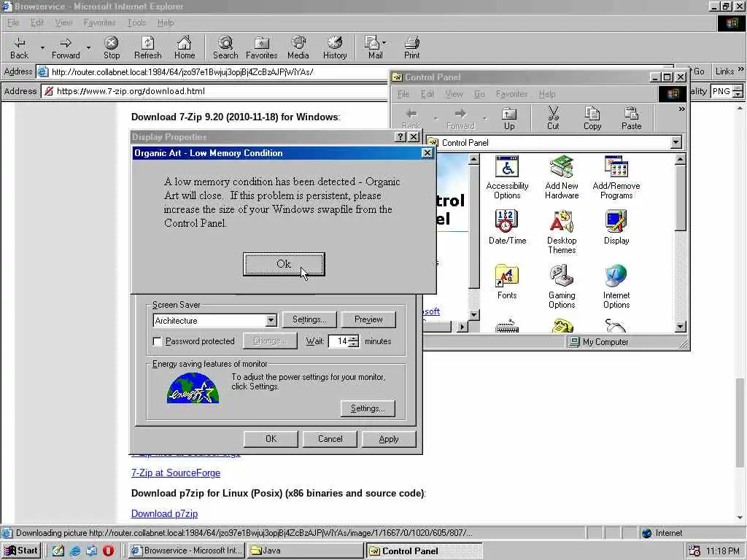Expand the Links bar chevron
747x560 pixels.
coord(740,69)
